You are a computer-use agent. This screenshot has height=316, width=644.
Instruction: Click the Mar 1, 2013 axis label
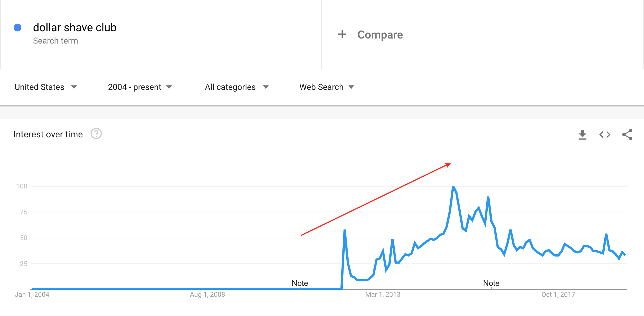click(x=383, y=295)
